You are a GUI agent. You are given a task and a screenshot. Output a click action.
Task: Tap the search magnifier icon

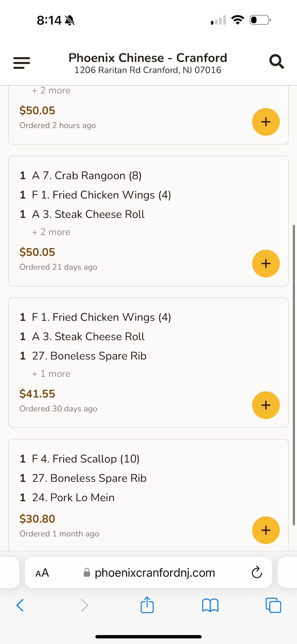(x=276, y=62)
